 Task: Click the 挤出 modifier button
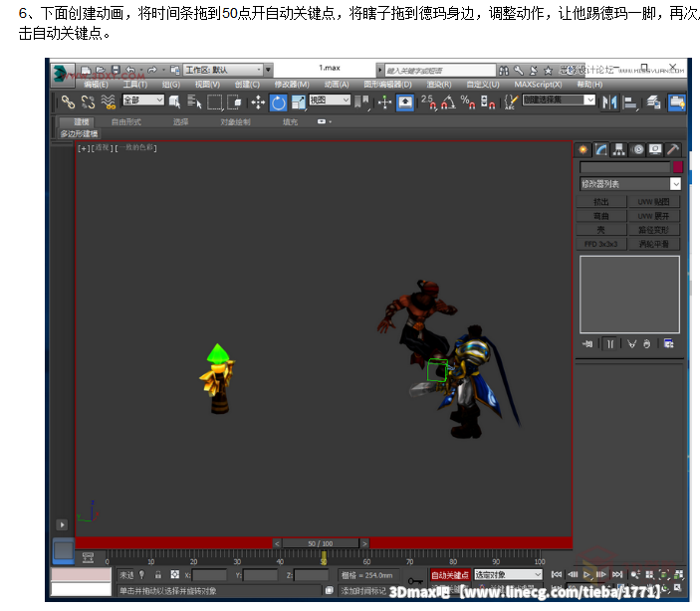click(600, 202)
